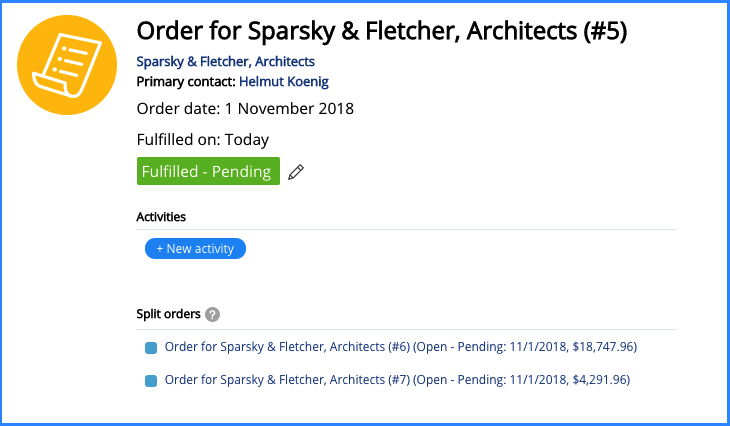Click the Split orders section heading
730x426 pixels.
[x=168, y=314]
